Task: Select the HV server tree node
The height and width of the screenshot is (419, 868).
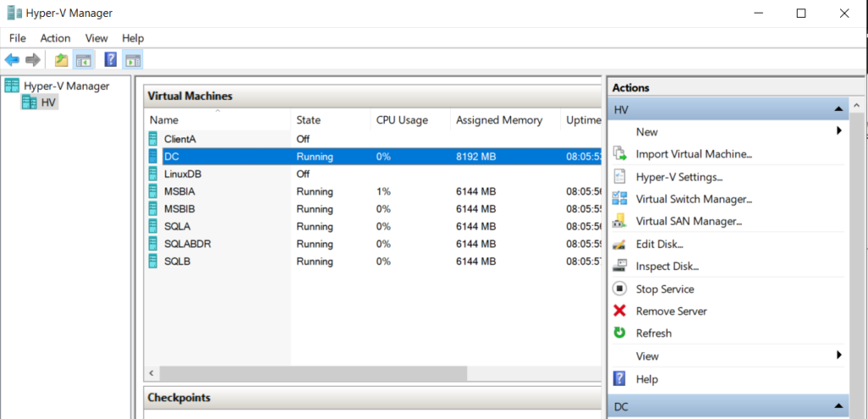Action: pos(48,103)
